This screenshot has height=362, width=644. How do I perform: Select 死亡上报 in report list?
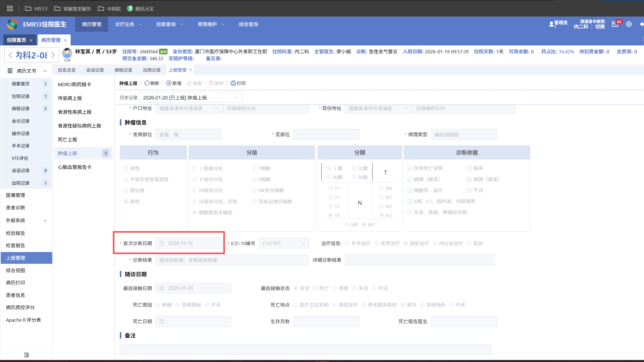click(67, 140)
